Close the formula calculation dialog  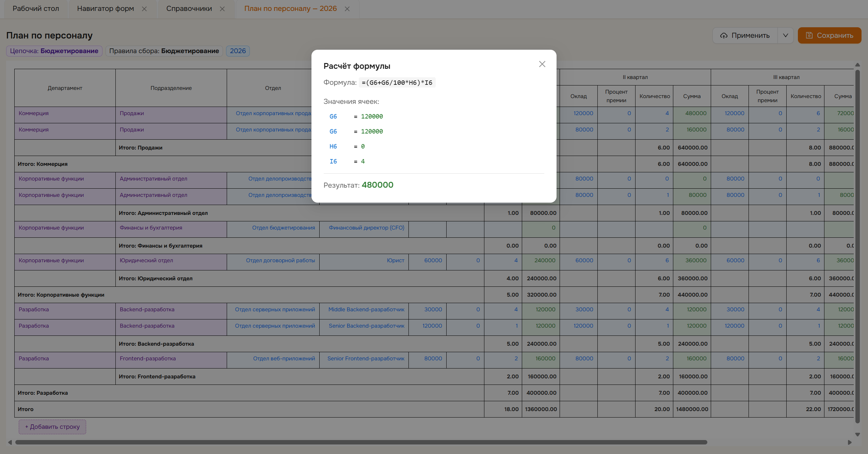tap(542, 64)
